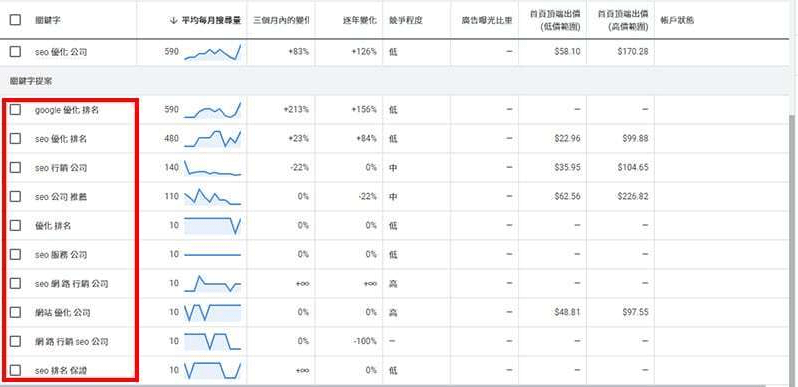This screenshot has height=387, width=798.
Task: Select keyword text seo 公司 推薦
Action: point(61,197)
